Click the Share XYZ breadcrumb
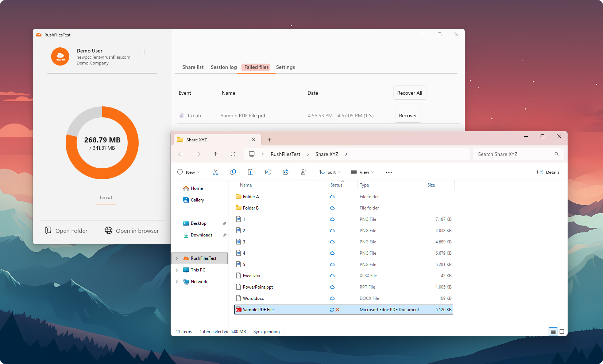 tap(327, 154)
